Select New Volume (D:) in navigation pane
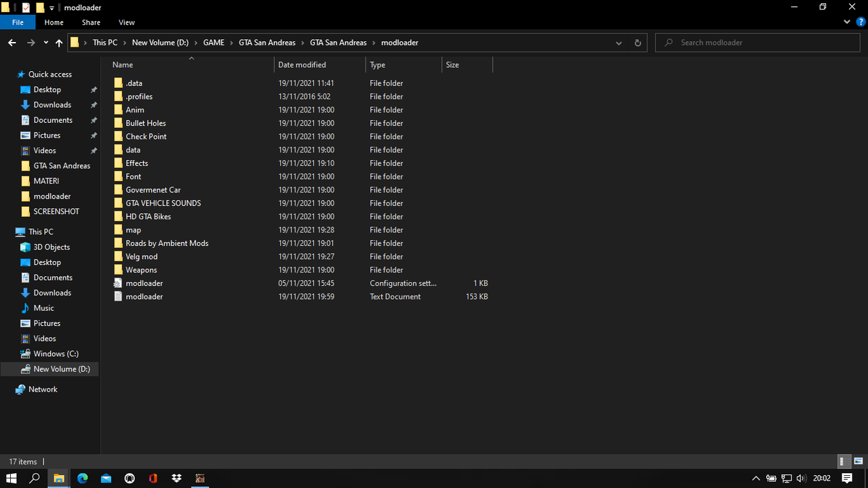 (62, 369)
